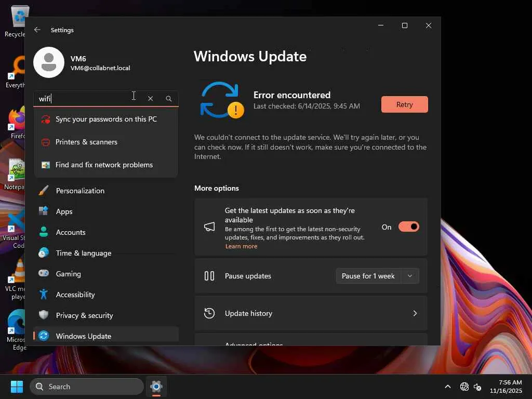Click the Update history clock icon
Image resolution: width=532 pixels, height=399 pixels.
[x=209, y=313]
